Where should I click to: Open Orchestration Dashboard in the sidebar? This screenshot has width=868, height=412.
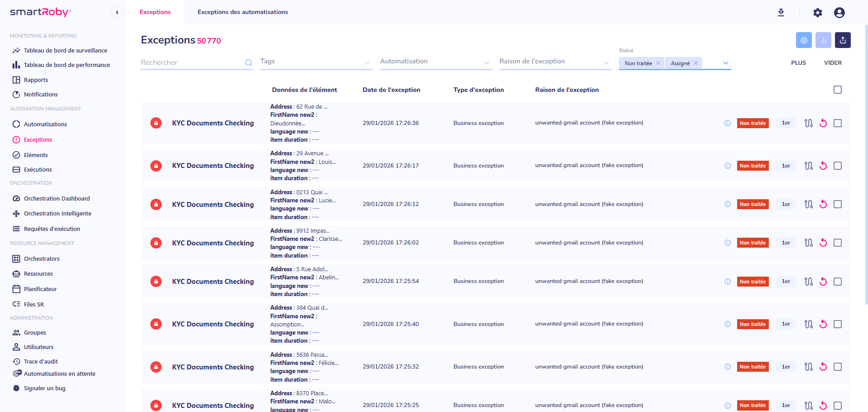57,198
